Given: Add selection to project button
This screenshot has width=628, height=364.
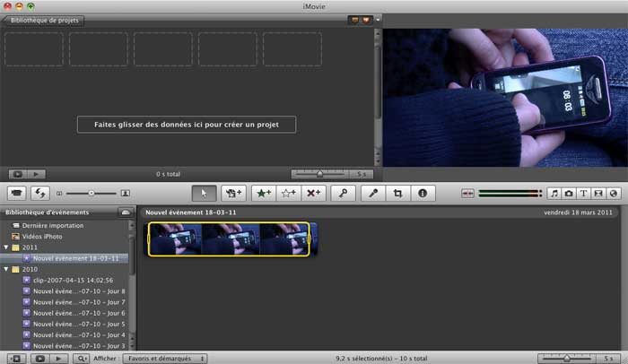Looking at the screenshot, I should (233, 193).
